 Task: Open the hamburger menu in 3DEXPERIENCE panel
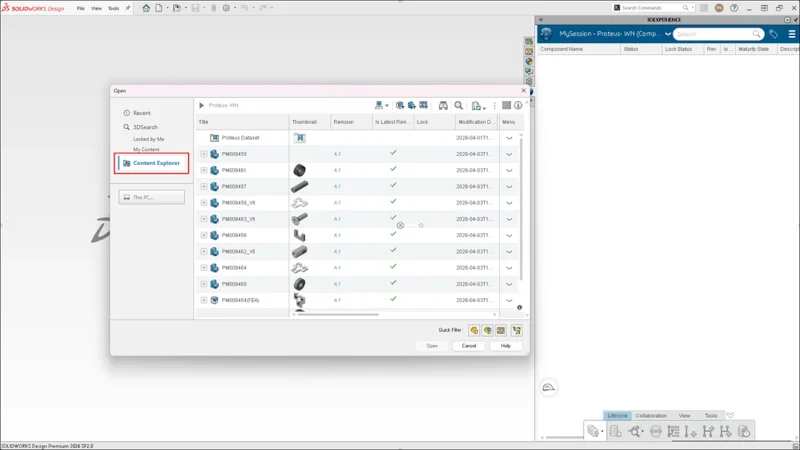pyautogui.click(x=791, y=34)
